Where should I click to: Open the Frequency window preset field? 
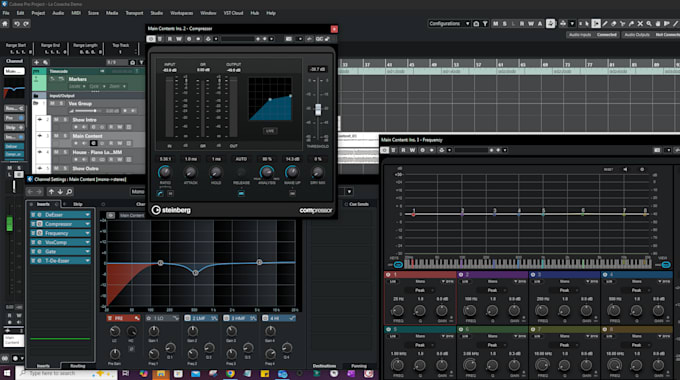tap(471, 150)
